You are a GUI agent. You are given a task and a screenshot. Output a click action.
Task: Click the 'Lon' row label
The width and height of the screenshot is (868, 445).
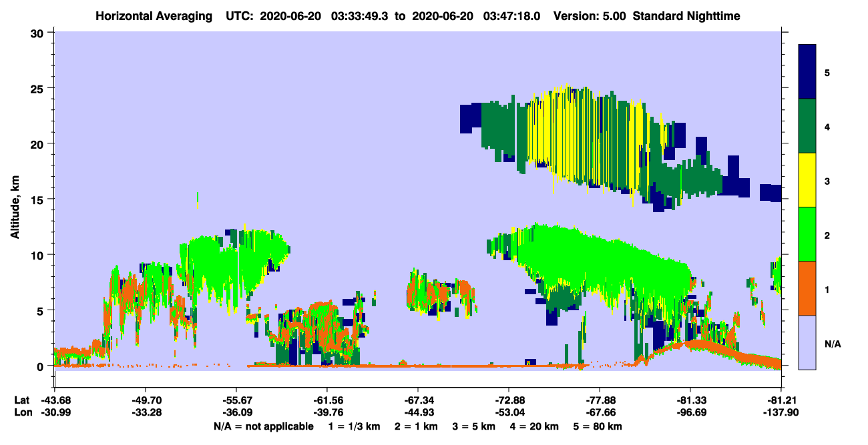22,412
